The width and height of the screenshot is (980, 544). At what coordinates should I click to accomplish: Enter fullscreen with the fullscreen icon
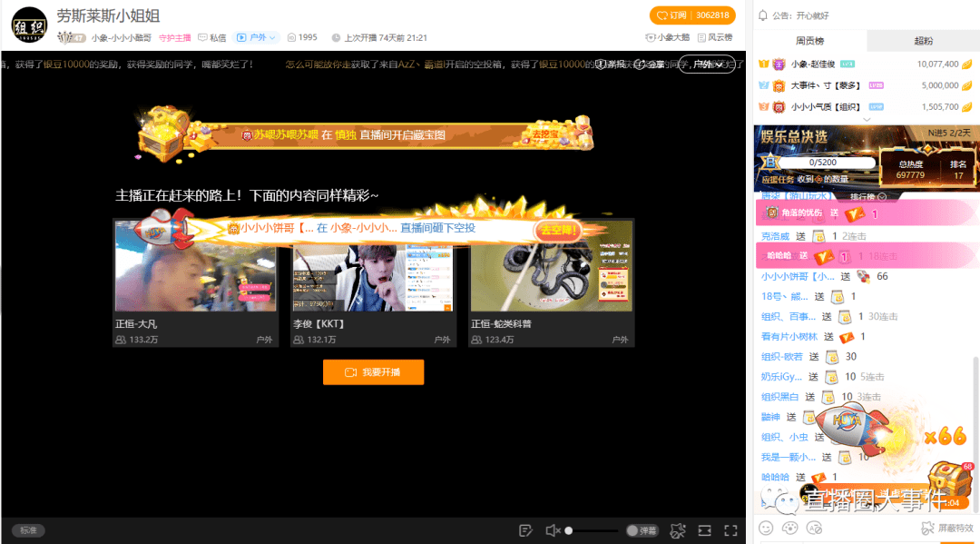[x=730, y=531]
